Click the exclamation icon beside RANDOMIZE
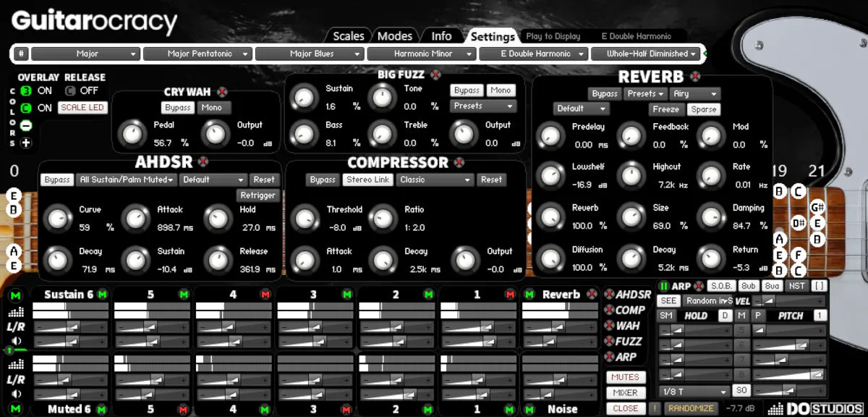Image resolution: width=868 pixels, height=417 pixels. [654, 409]
